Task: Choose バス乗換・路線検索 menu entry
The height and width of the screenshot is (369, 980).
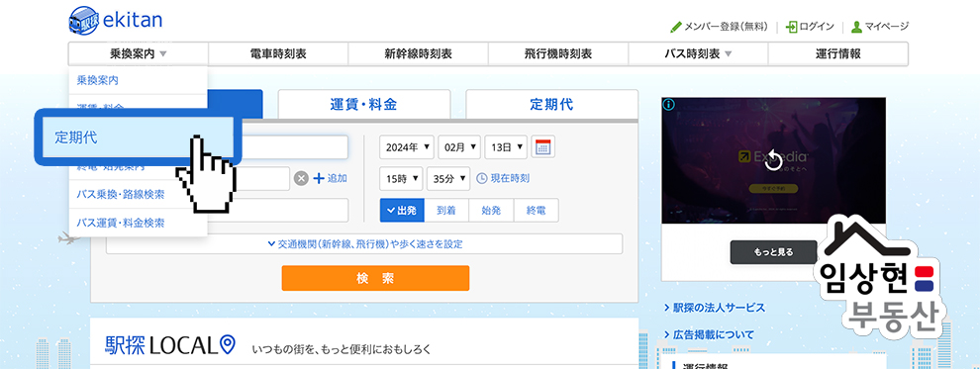Action: coord(138,194)
